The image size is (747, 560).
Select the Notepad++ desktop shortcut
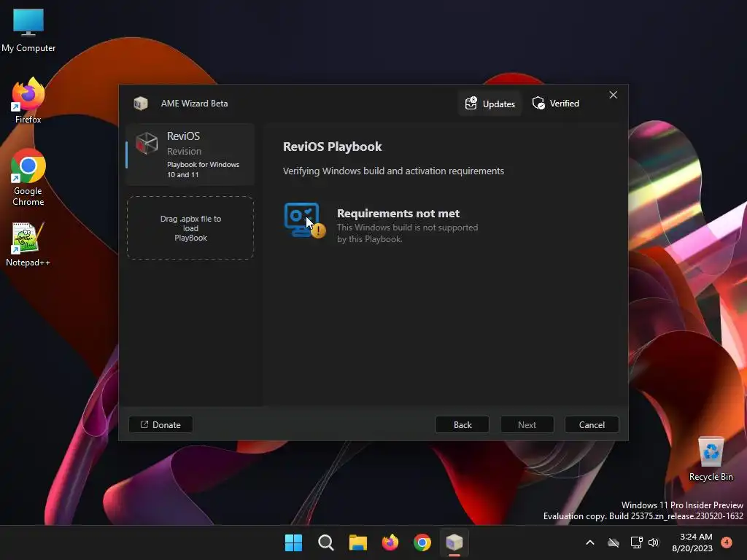(x=28, y=244)
